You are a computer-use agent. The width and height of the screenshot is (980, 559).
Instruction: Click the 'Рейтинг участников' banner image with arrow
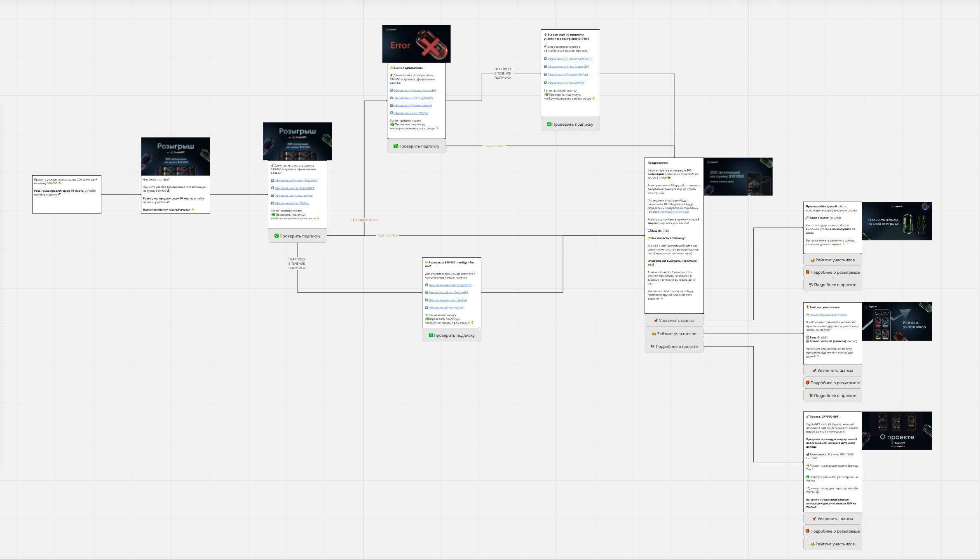[x=897, y=322]
